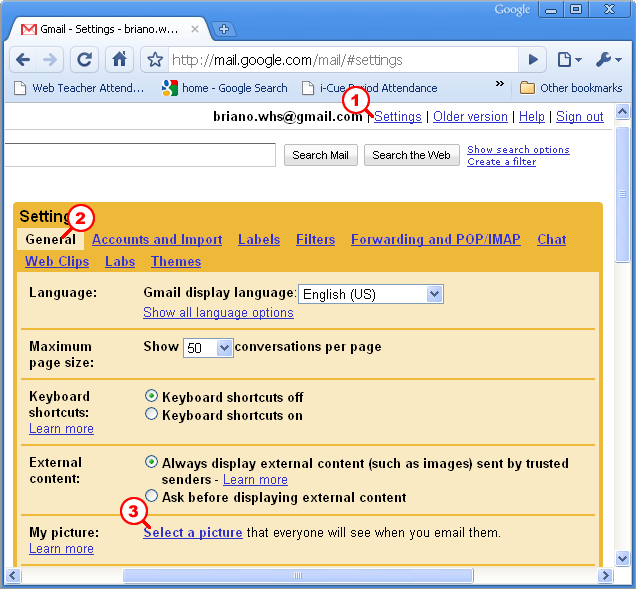636x589 pixels.
Task: Click the Select a picture link
Action: point(193,532)
